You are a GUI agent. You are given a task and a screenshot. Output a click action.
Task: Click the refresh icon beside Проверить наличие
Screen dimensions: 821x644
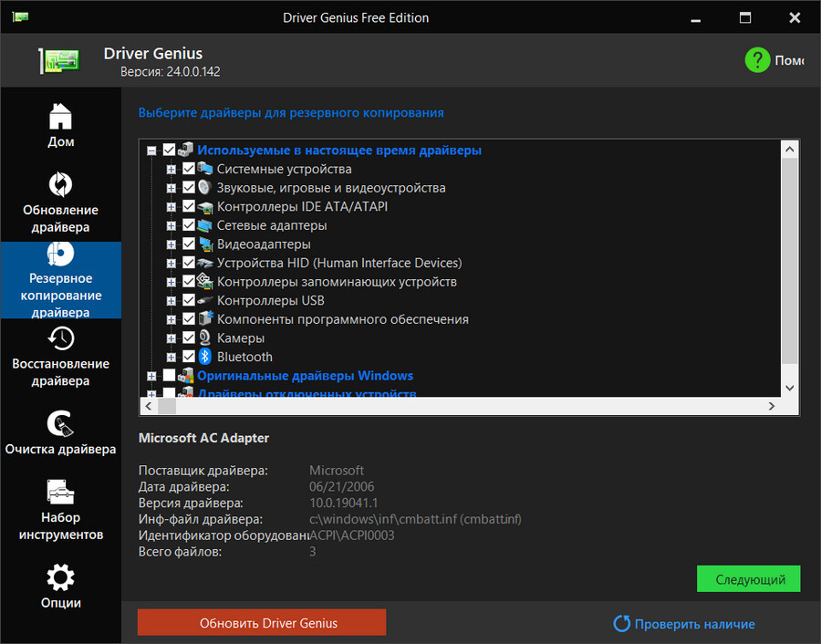coord(621,623)
